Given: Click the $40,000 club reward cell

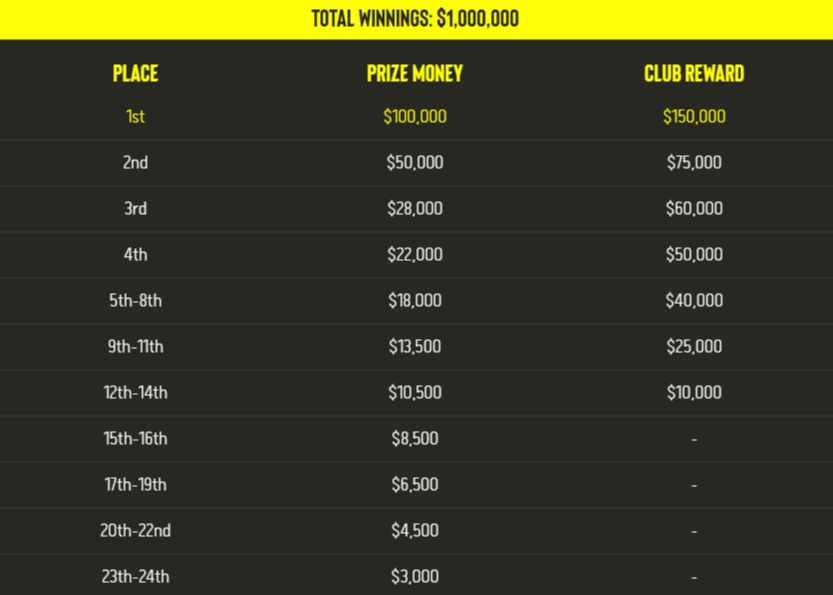Looking at the screenshot, I should tap(694, 301).
